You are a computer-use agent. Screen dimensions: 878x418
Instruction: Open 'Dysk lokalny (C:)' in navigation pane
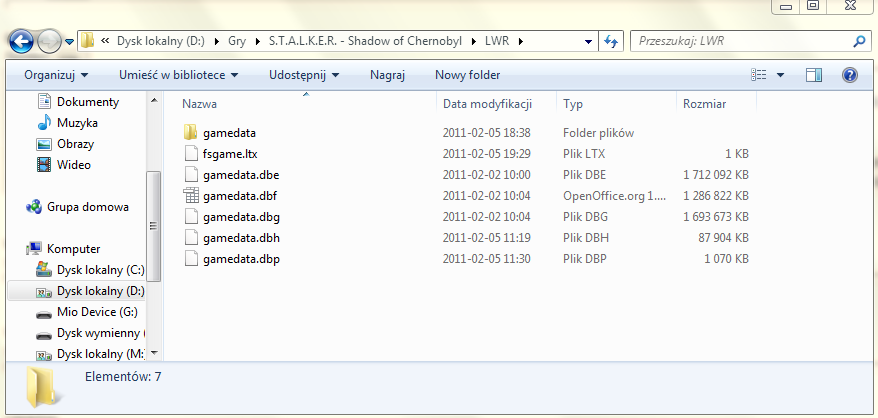coord(101,270)
